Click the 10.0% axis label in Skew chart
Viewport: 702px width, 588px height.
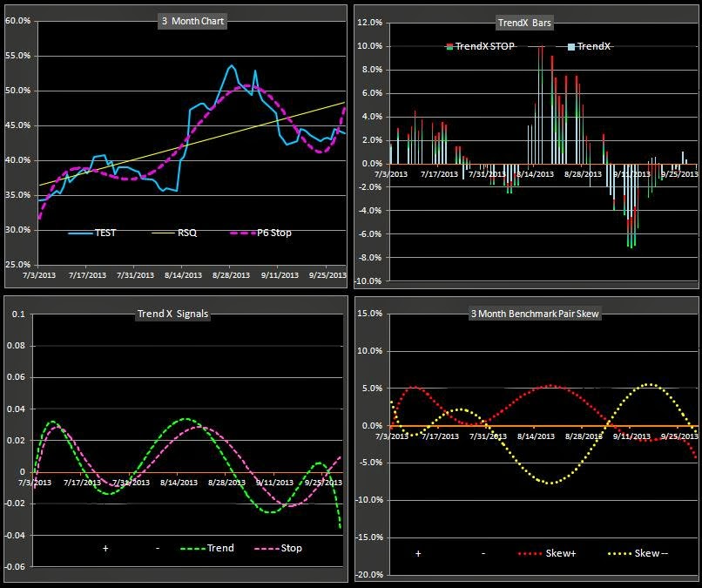pyautogui.click(x=370, y=351)
